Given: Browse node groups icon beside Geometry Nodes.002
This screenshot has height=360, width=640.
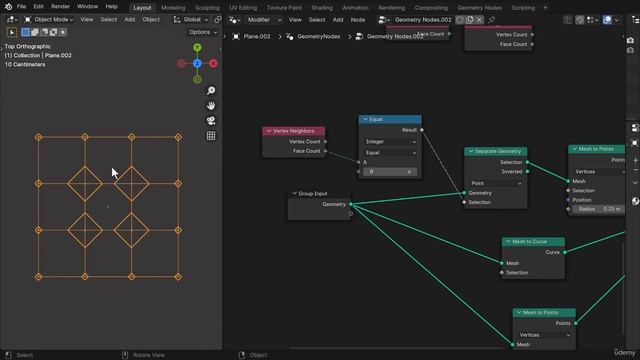Looking at the screenshot, I should pos(384,20).
